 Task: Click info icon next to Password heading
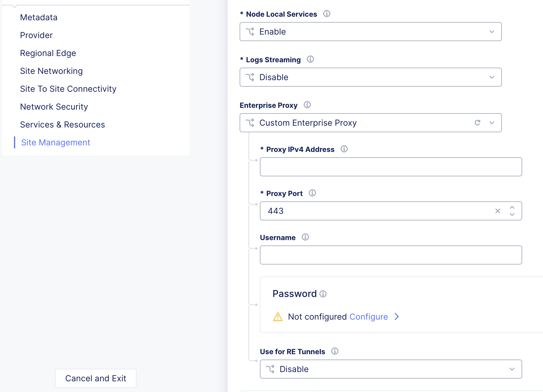323,294
